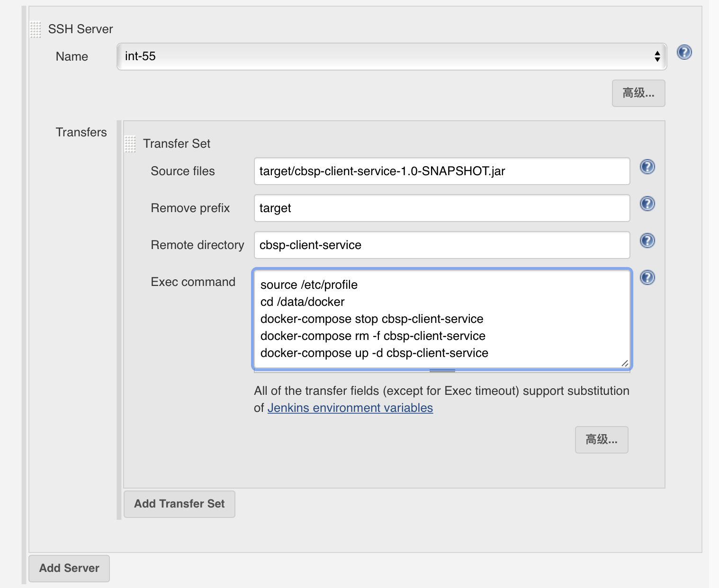
Task: Click the SSH Server heading
Action: click(81, 29)
